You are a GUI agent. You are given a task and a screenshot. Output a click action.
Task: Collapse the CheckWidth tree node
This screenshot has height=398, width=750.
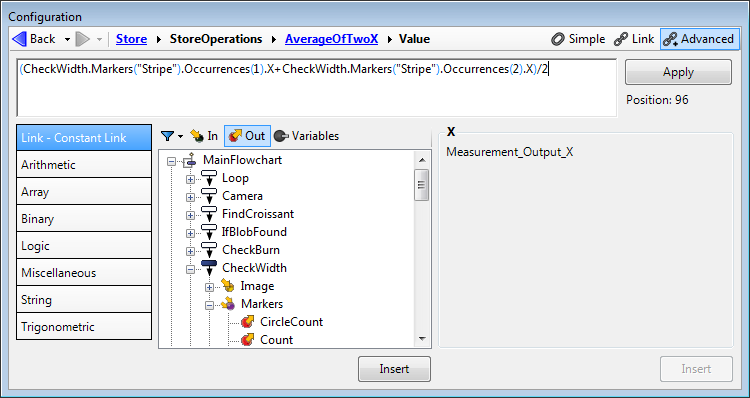(x=190, y=270)
